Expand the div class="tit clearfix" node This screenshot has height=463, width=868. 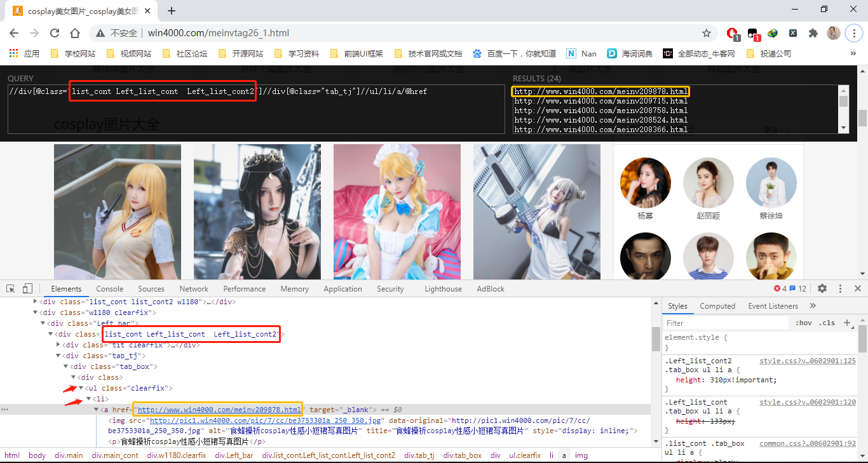[58, 345]
